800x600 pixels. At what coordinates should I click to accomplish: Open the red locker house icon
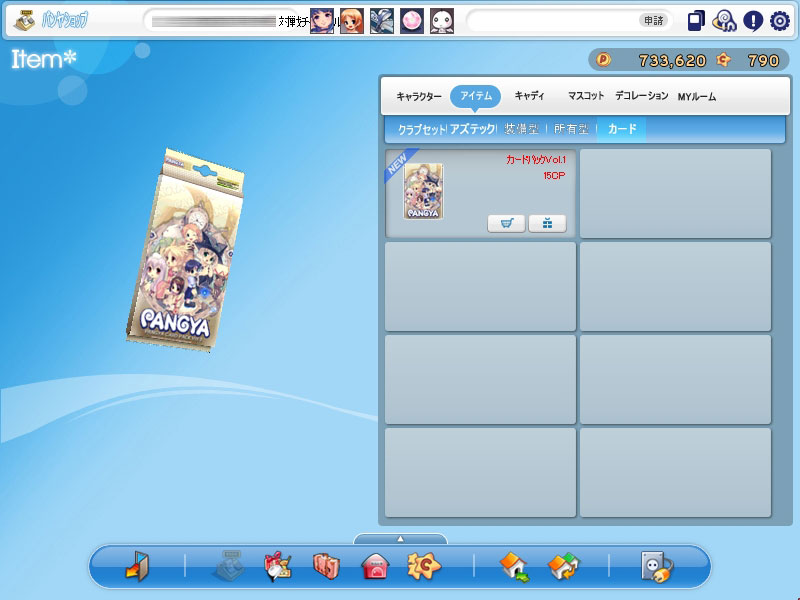point(375,567)
